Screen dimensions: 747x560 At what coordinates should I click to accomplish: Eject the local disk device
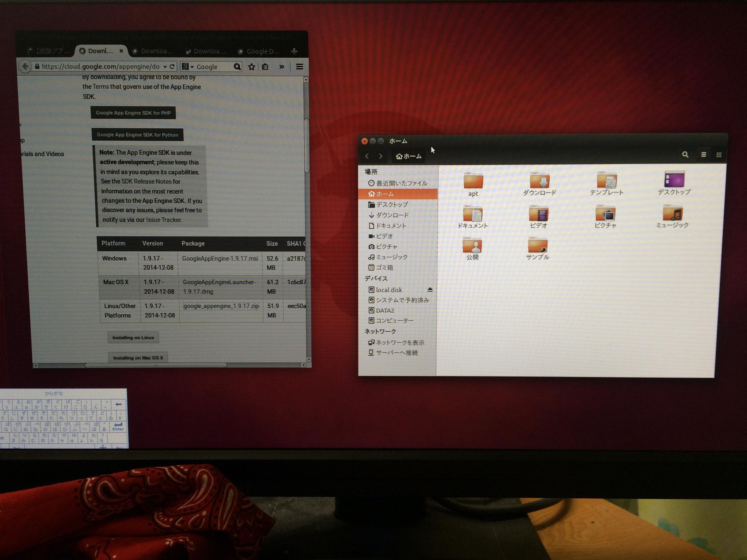click(430, 290)
